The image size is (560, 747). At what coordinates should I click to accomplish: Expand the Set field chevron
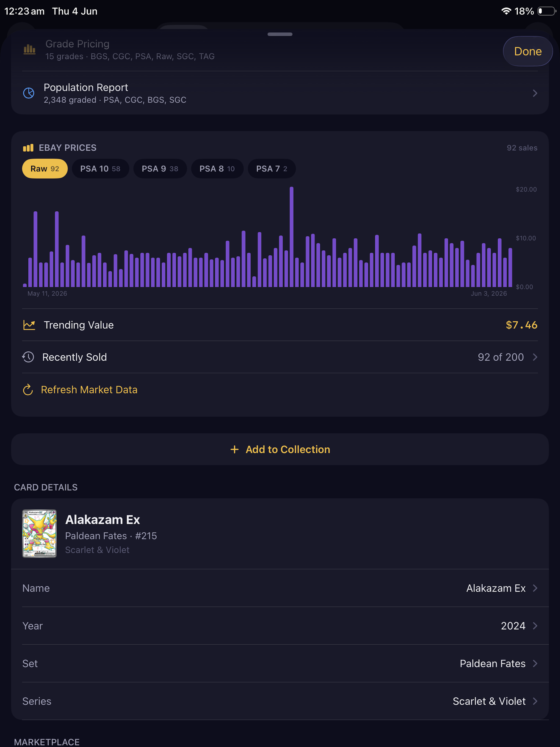click(535, 663)
